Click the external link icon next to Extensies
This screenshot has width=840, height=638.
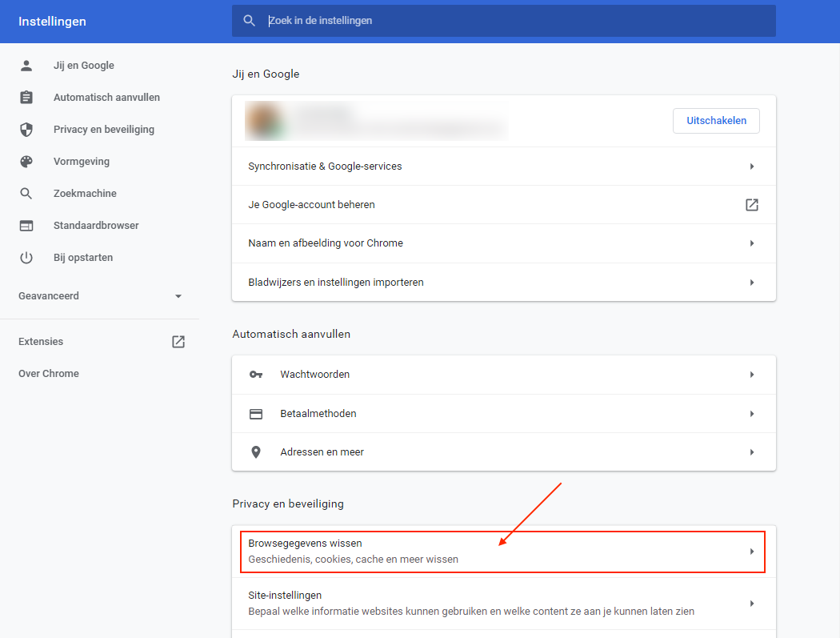(x=178, y=342)
